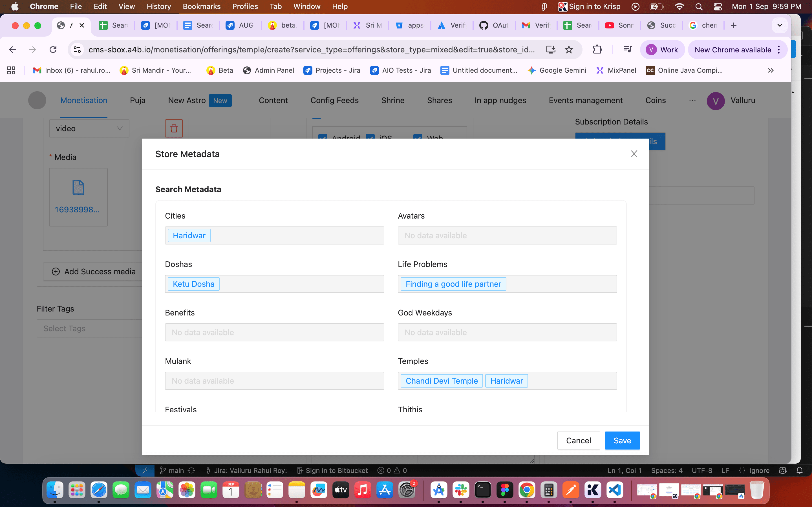Open Figma from the Dock
The width and height of the screenshot is (812, 507).
[505, 490]
